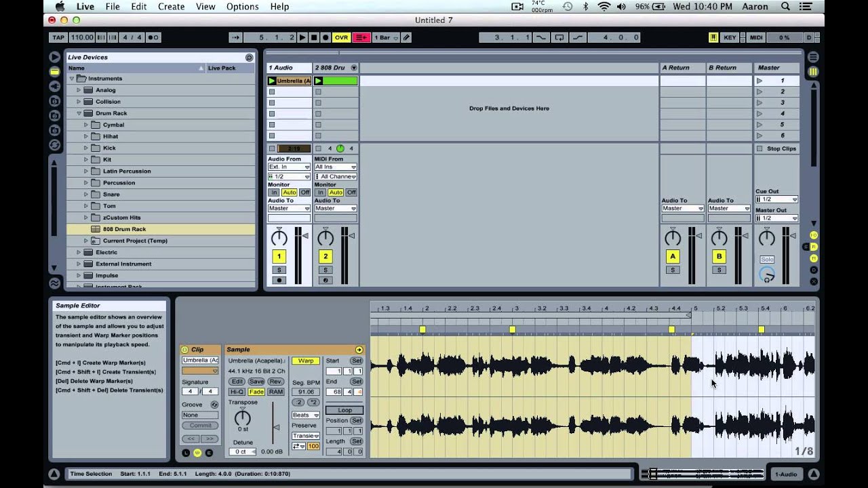This screenshot has width=868, height=488.
Task: Show or hide browser with triangle icon
Action: click(55, 57)
